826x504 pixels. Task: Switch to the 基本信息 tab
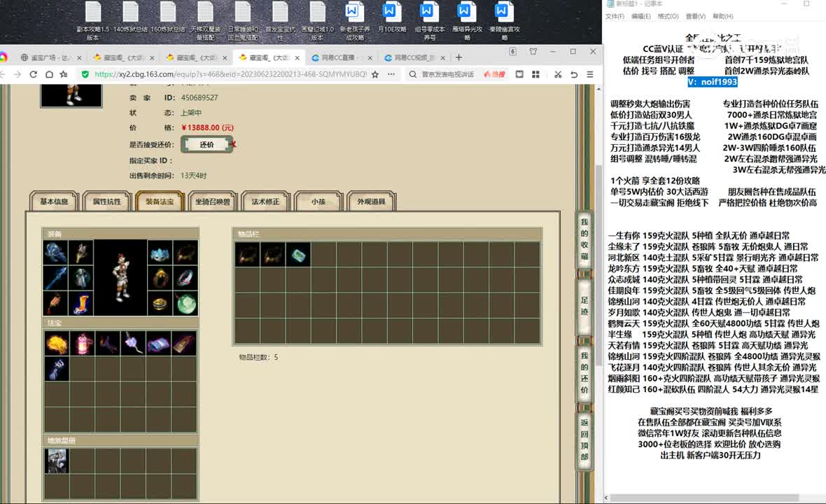point(54,202)
